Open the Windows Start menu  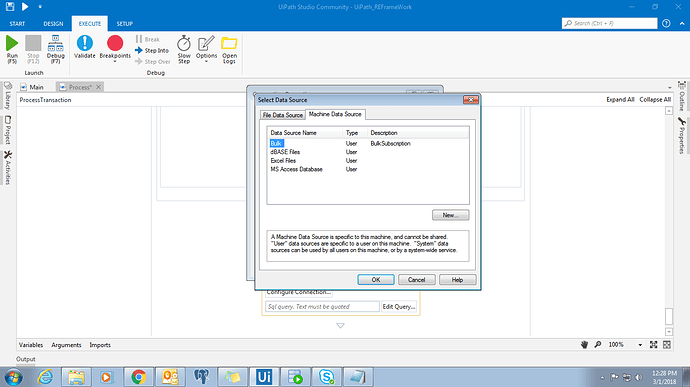14,377
